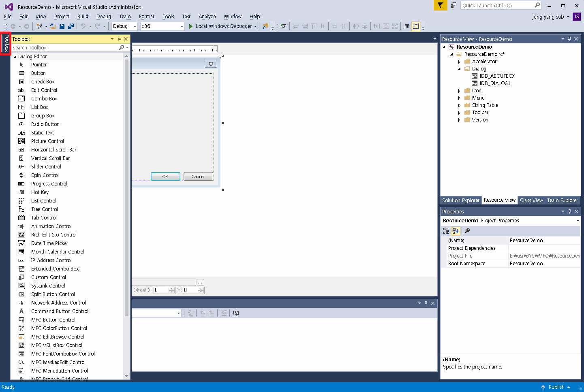The width and height of the screenshot is (584, 392).
Task: Click the Save file toolbar icon
Action: (62, 26)
